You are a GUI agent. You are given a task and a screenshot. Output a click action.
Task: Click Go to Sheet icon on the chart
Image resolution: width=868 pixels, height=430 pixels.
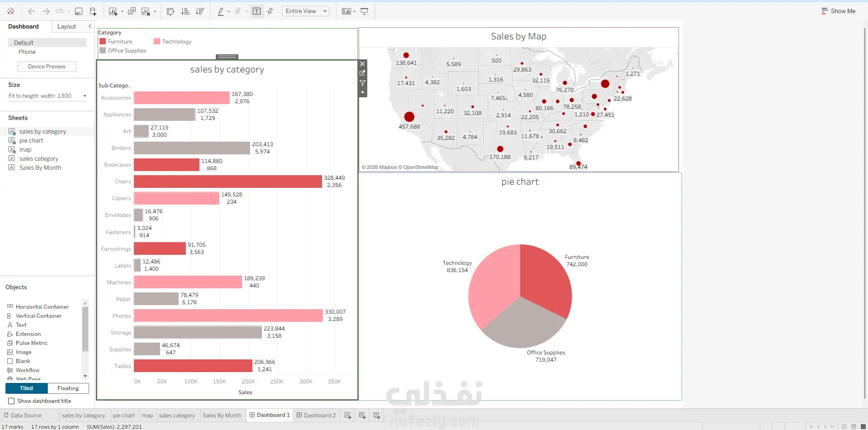pyautogui.click(x=362, y=73)
